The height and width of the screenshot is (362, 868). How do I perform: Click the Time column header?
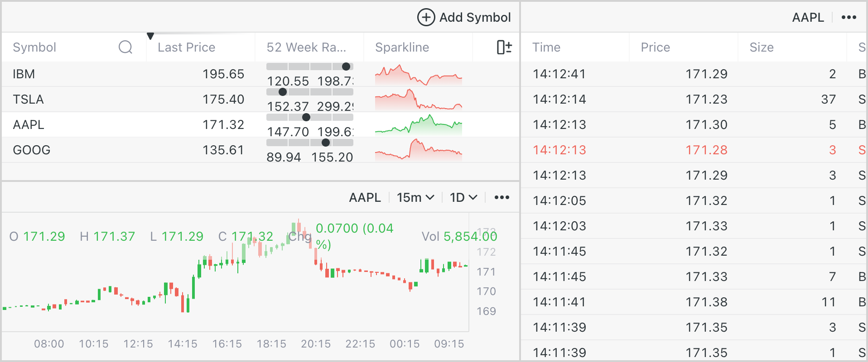click(x=546, y=47)
